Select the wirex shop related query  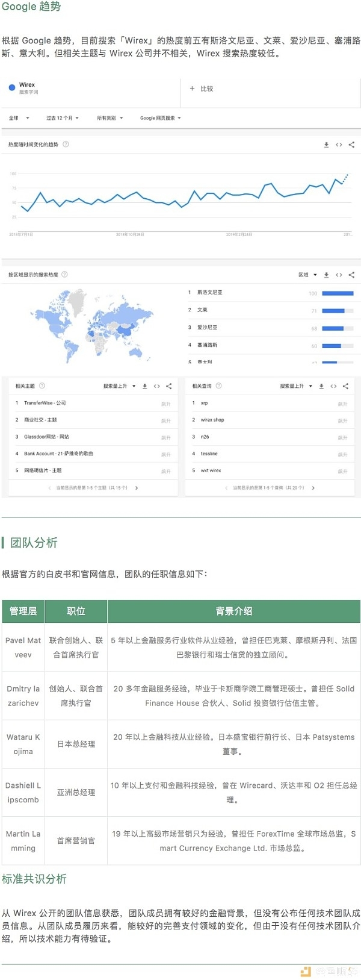coord(212,420)
